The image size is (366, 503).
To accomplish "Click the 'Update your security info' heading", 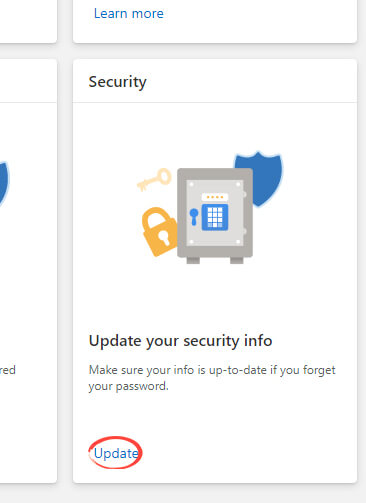I will [x=180, y=341].
